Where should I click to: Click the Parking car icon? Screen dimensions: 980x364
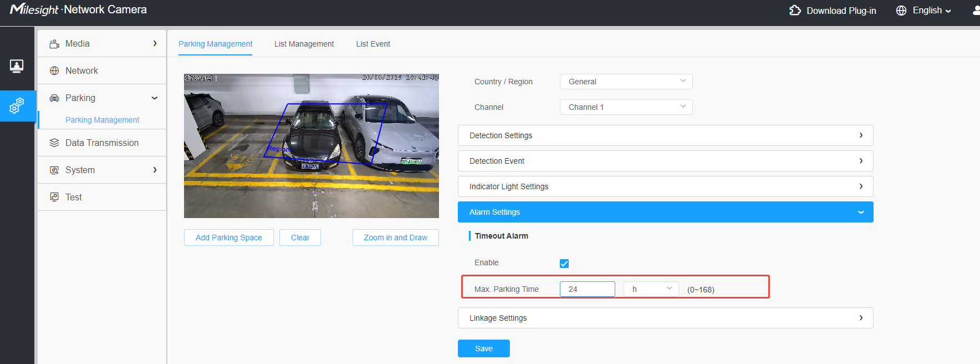point(54,98)
